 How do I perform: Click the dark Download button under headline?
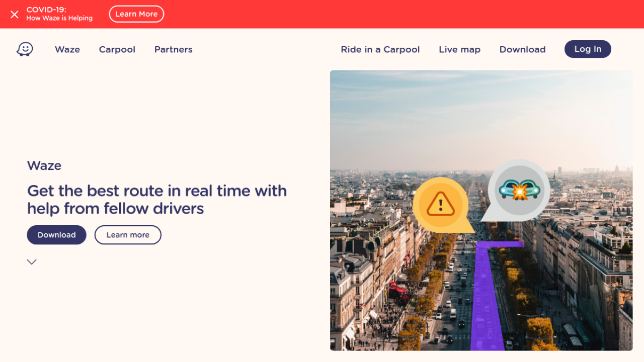tap(56, 235)
